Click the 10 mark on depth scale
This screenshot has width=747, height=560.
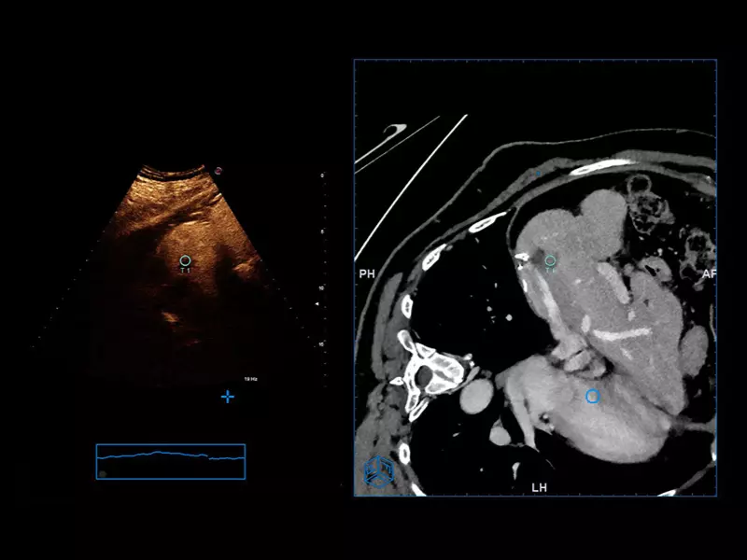322,287
